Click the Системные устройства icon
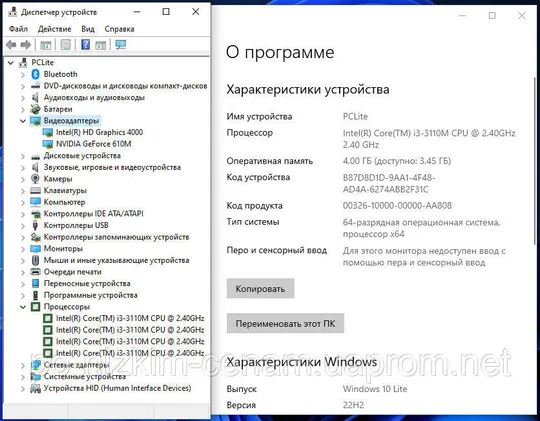Screen dimensions: 540x421 tap(35, 376)
